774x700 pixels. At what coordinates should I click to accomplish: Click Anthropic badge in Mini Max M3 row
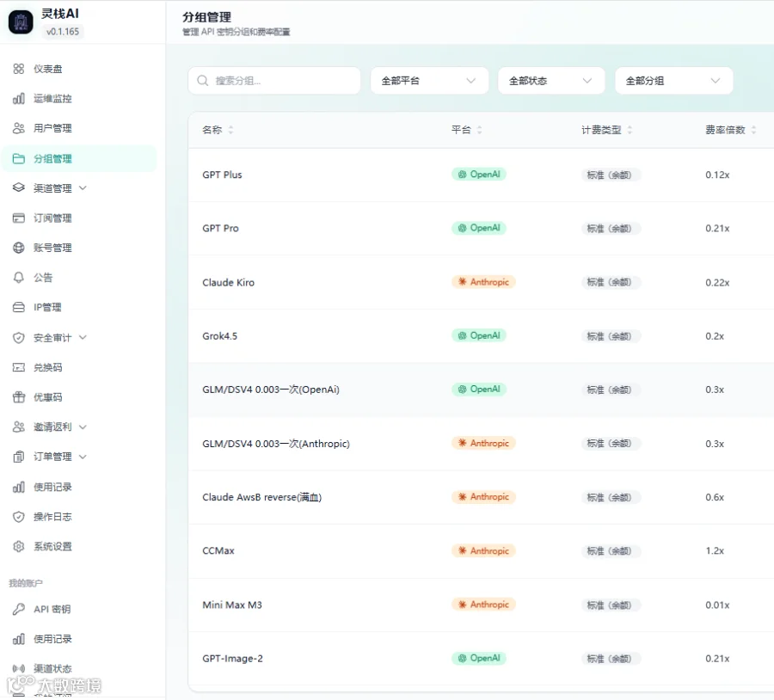pos(483,605)
